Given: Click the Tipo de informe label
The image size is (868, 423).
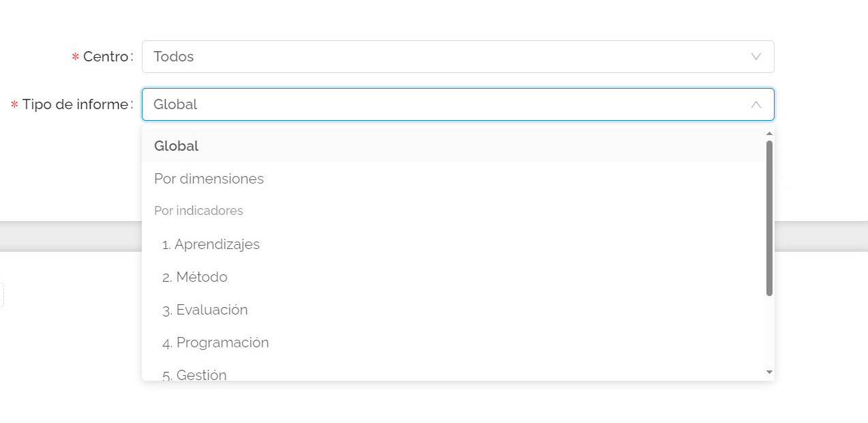Looking at the screenshot, I should [x=72, y=104].
